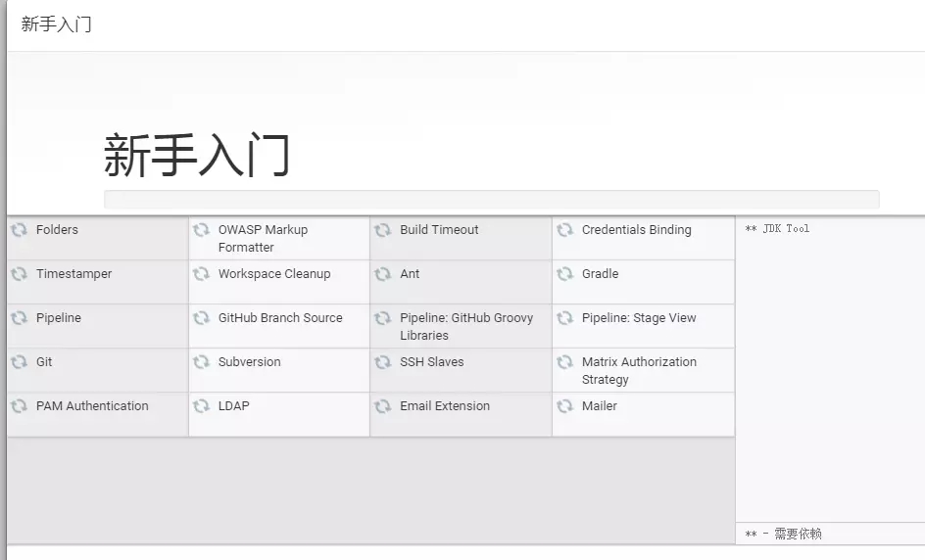This screenshot has height=560, width=925.
Task: Click the spinner icon beside LDAP
Action: [x=201, y=406]
